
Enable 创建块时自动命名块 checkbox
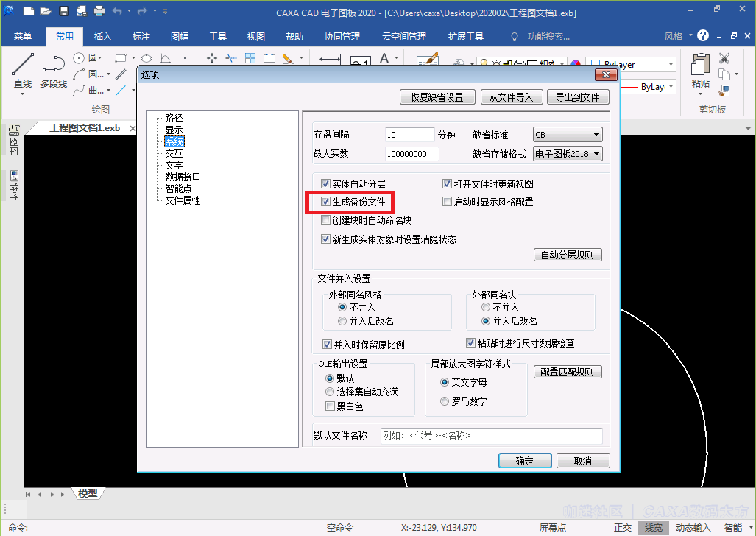[325, 220]
